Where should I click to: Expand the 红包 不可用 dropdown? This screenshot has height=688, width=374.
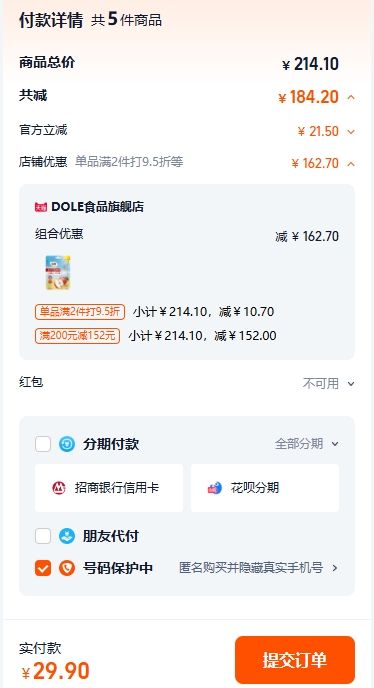point(329,383)
